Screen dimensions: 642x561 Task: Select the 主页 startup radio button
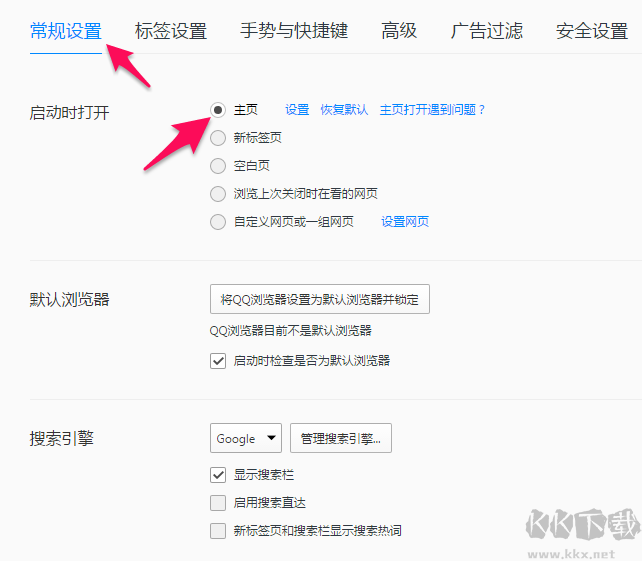pyautogui.click(x=218, y=110)
